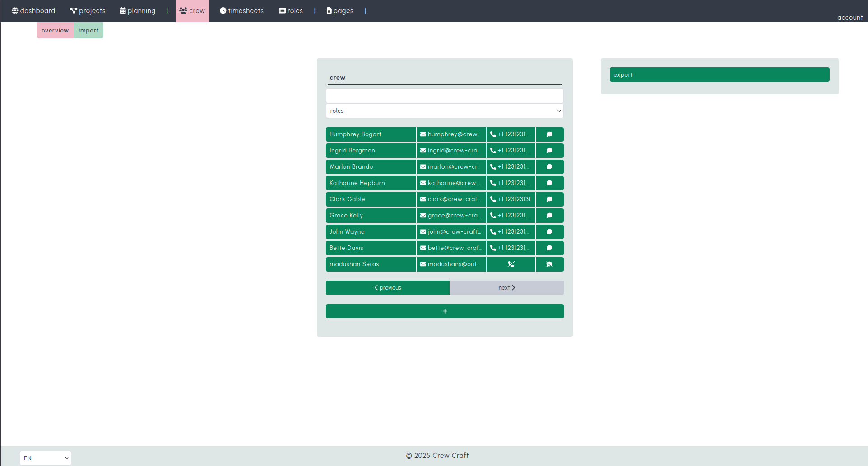Click the email icon for Grace Kelly

(x=422, y=215)
